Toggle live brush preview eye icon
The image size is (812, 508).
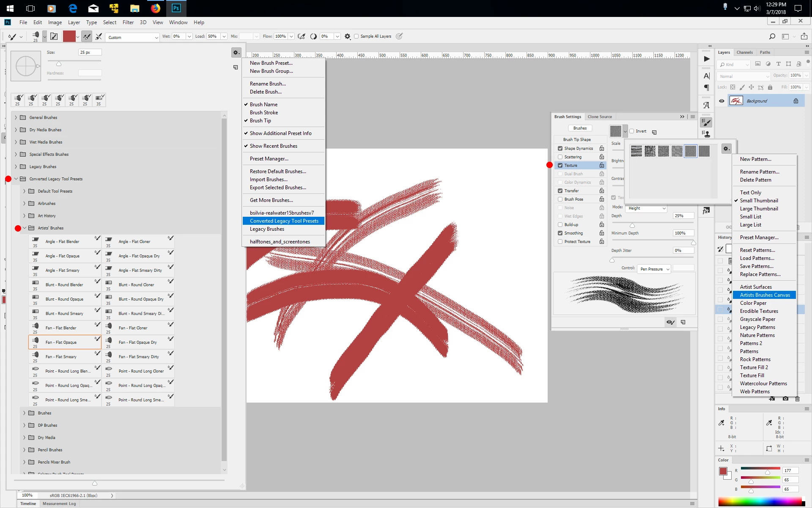[670, 322]
